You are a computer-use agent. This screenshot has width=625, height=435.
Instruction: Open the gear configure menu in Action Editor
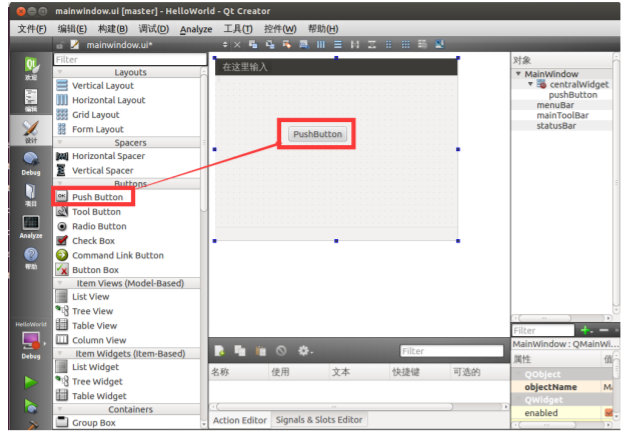[305, 351]
